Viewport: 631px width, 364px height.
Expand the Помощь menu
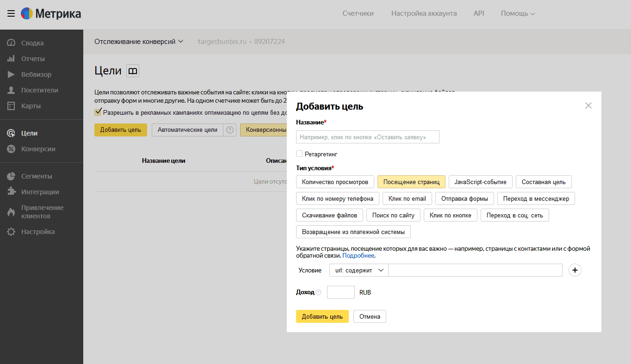point(518,13)
